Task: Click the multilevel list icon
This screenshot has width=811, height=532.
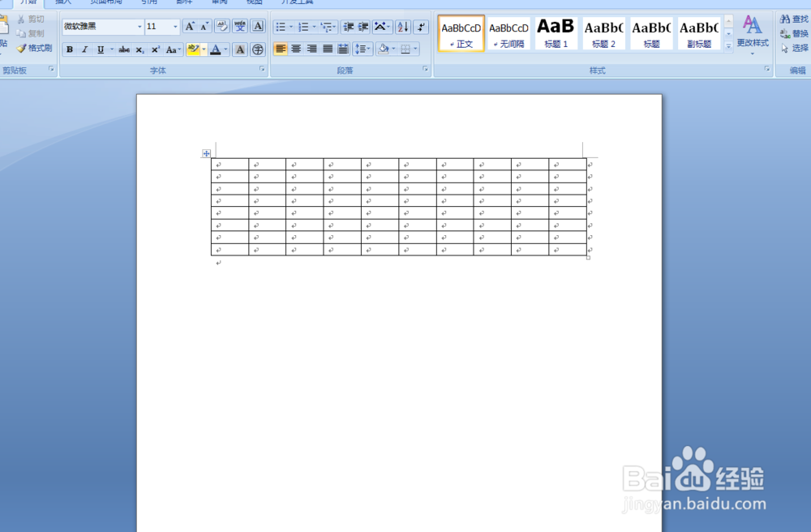Action: point(326,27)
